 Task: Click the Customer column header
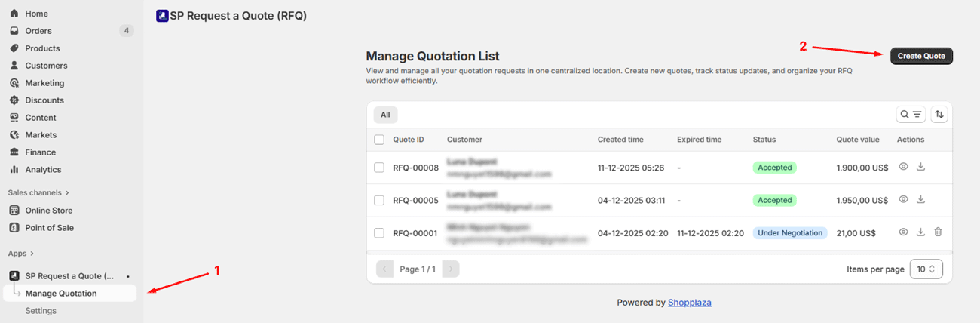tap(464, 140)
